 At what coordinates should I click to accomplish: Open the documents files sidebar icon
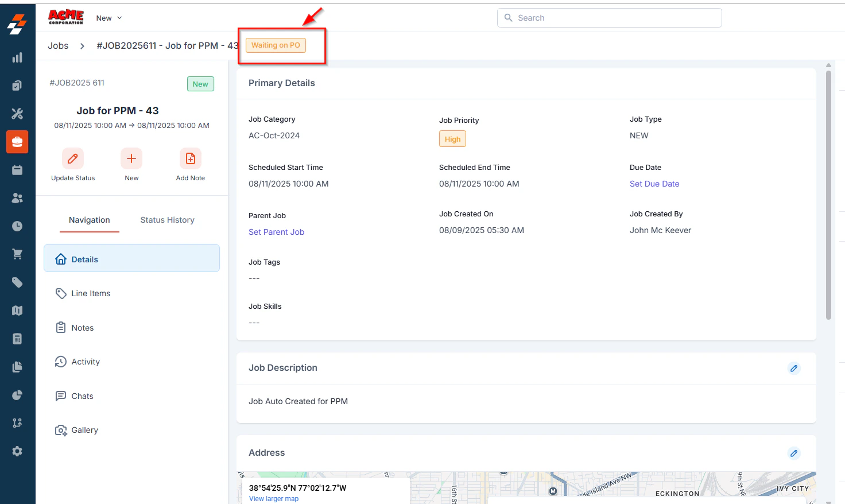[x=17, y=367]
